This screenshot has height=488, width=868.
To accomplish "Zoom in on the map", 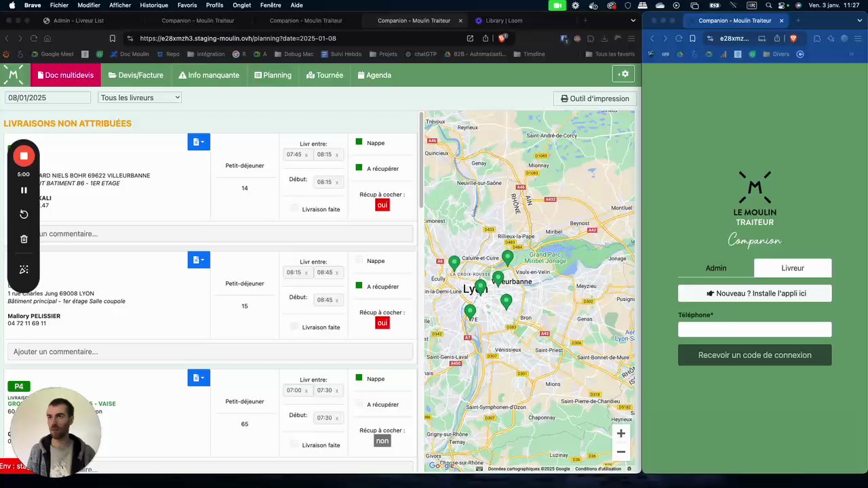I will click(x=620, y=434).
